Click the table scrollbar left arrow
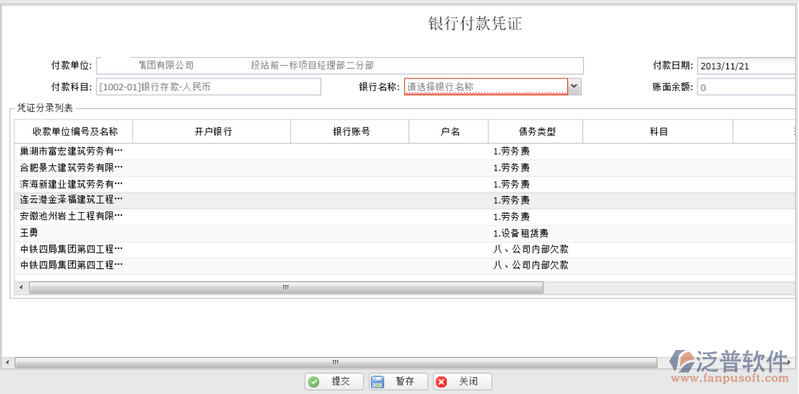Viewport: 799px width, 394px height. click(x=21, y=287)
